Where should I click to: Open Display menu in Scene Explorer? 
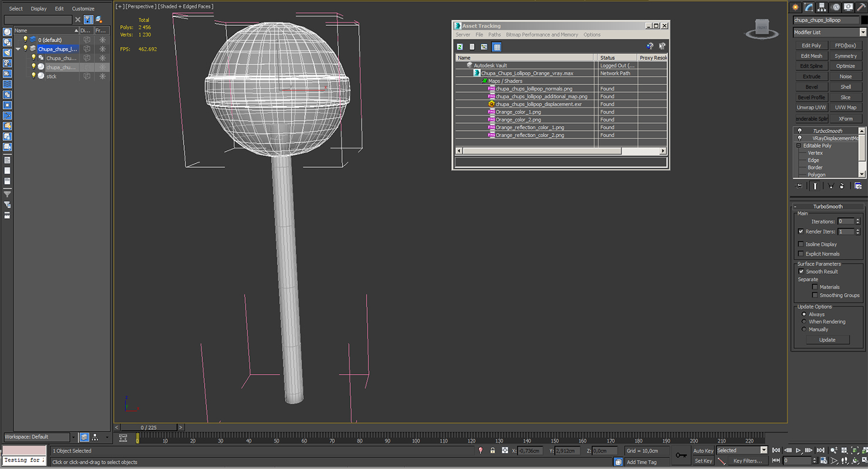(39, 9)
